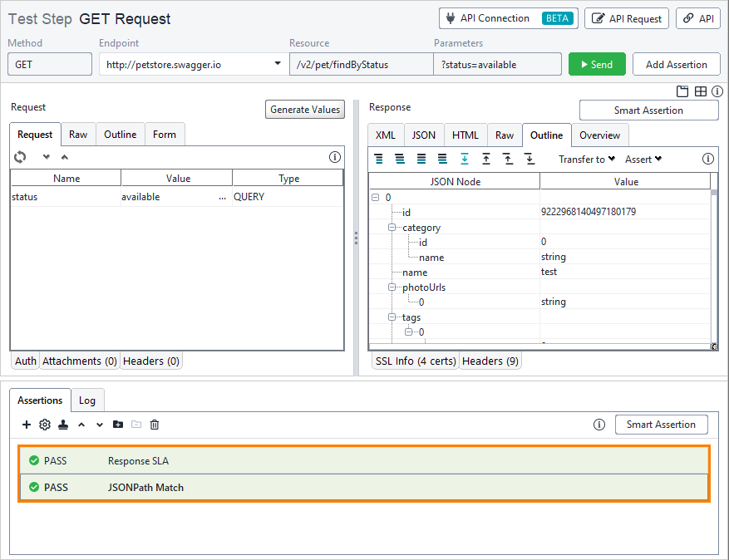Open the endpoint dropdown arrow
The height and width of the screenshot is (560, 729).
pos(277,62)
